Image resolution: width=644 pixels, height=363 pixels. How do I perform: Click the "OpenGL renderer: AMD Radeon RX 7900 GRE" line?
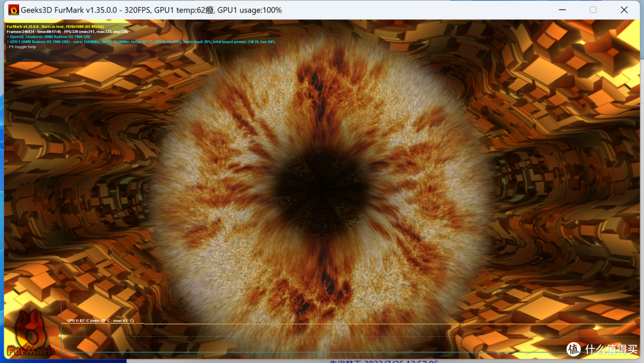[48, 36]
